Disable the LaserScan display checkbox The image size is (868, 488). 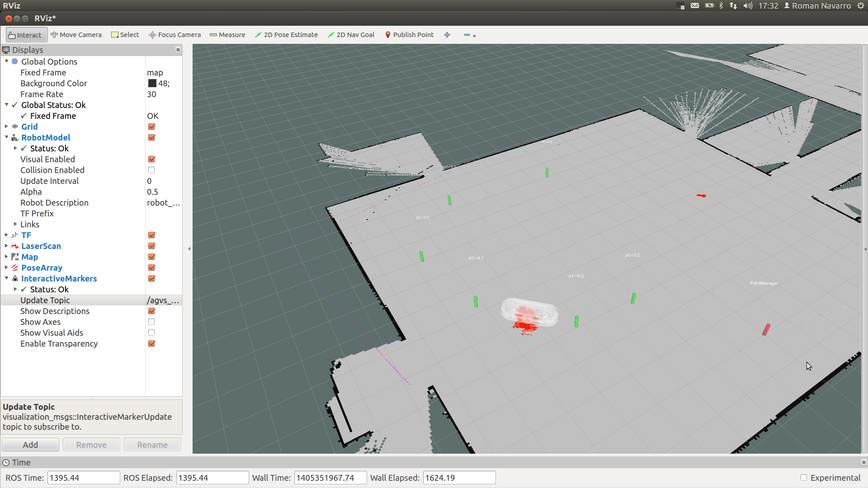(x=151, y=246)
